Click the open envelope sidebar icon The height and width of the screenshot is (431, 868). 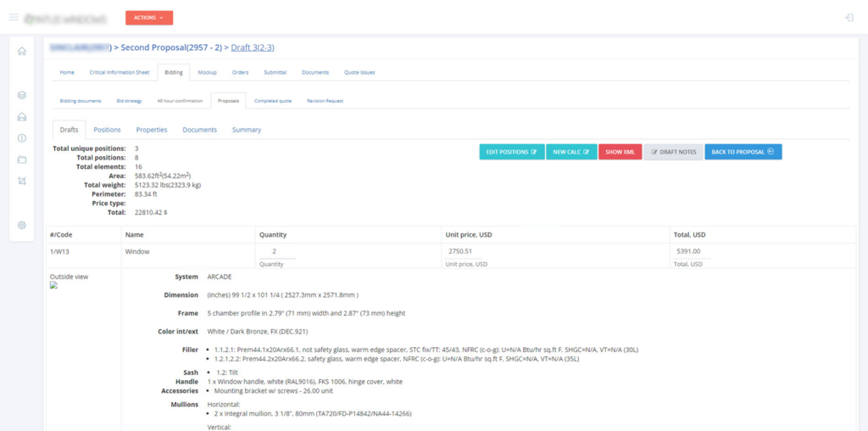(x=22, y=117)
